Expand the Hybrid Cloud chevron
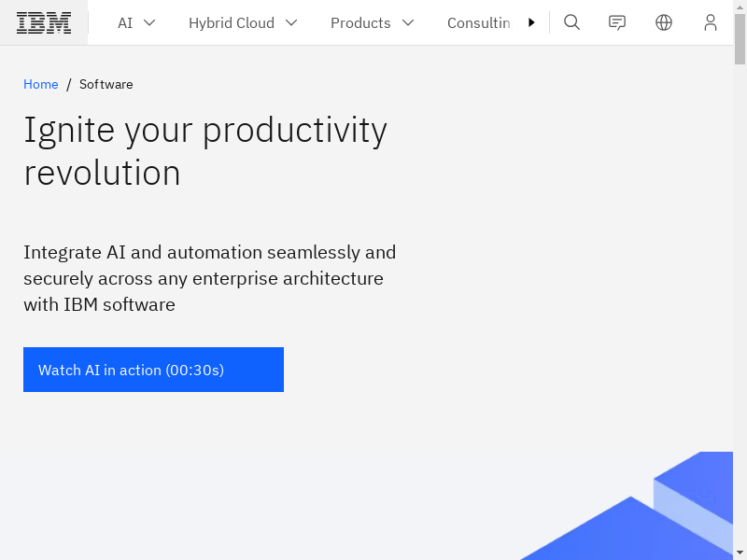The image size is (747, 560). [291, 22]
